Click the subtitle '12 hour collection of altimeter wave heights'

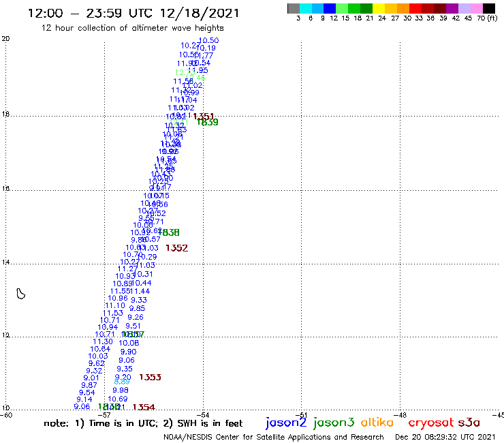132,28
